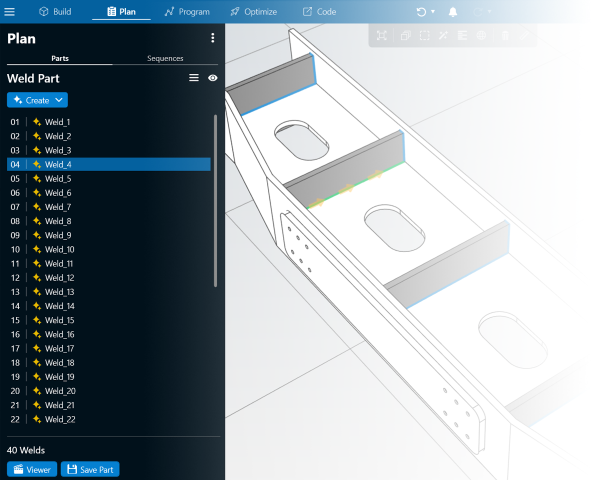Click the globe icon in viewport toolbar
Viewport: 600px width, 480px height.
point(481,35)
